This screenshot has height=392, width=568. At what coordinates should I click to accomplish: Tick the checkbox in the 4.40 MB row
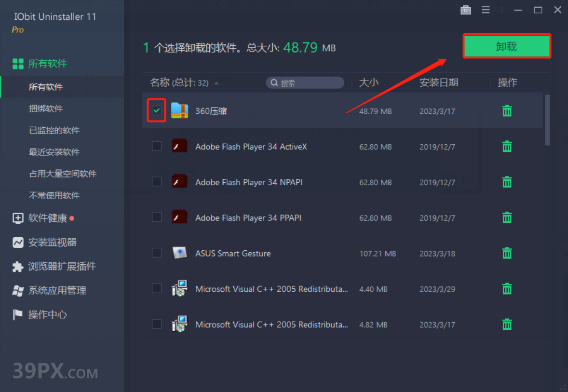click(157, 288)
